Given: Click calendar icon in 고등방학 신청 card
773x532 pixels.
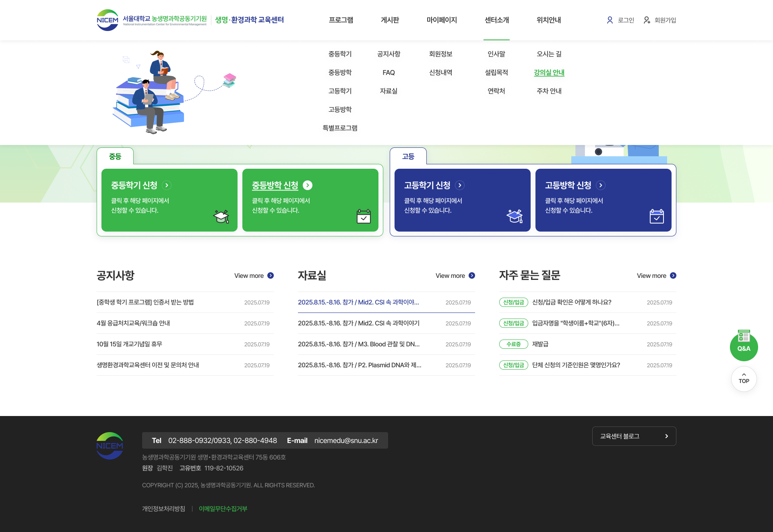Looking at the screenshot, I should [x=657, y=216].
